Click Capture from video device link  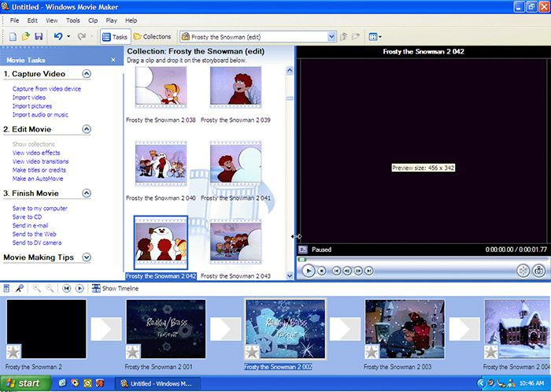(x=46, y=89)
